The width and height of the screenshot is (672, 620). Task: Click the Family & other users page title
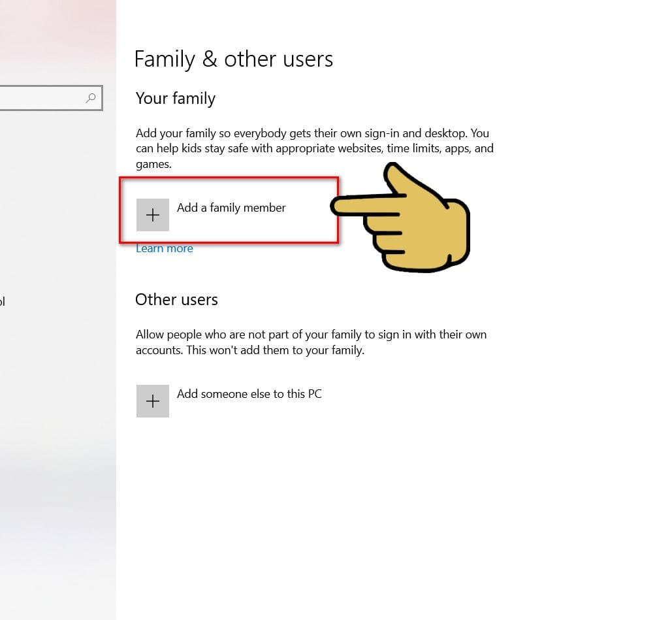[x=234, y=59]
